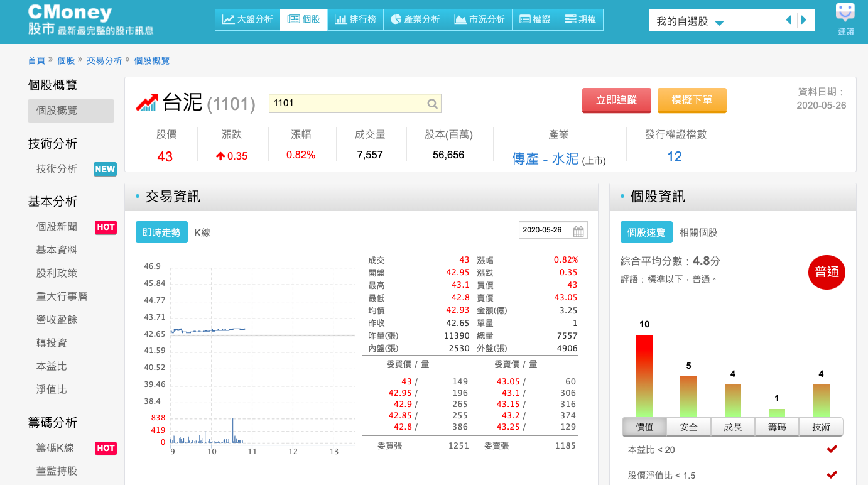This screenshot has width=868, height=485.
Task: Click the CMoney logo
Action: [90, 20]
